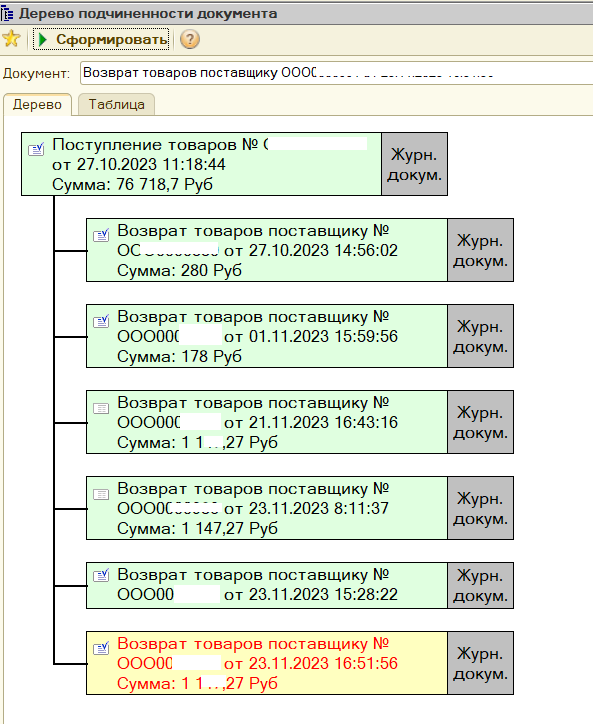Screen dimensions: 593x724
Task: Open Журн. докум. for highlighted yellow return
Action: (x=480, y=663)
